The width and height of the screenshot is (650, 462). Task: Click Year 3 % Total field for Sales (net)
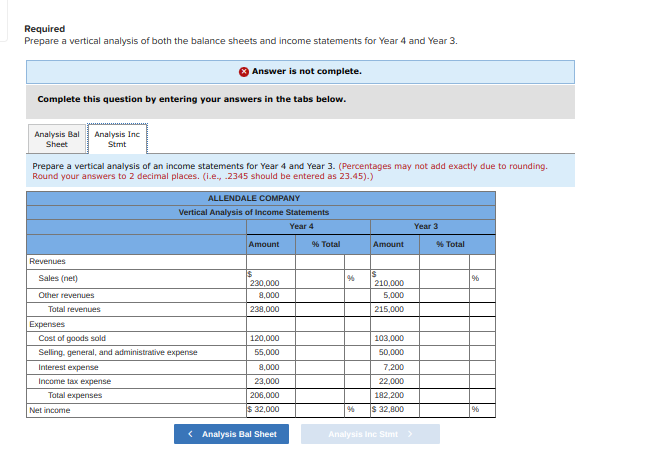pos(444,279)
